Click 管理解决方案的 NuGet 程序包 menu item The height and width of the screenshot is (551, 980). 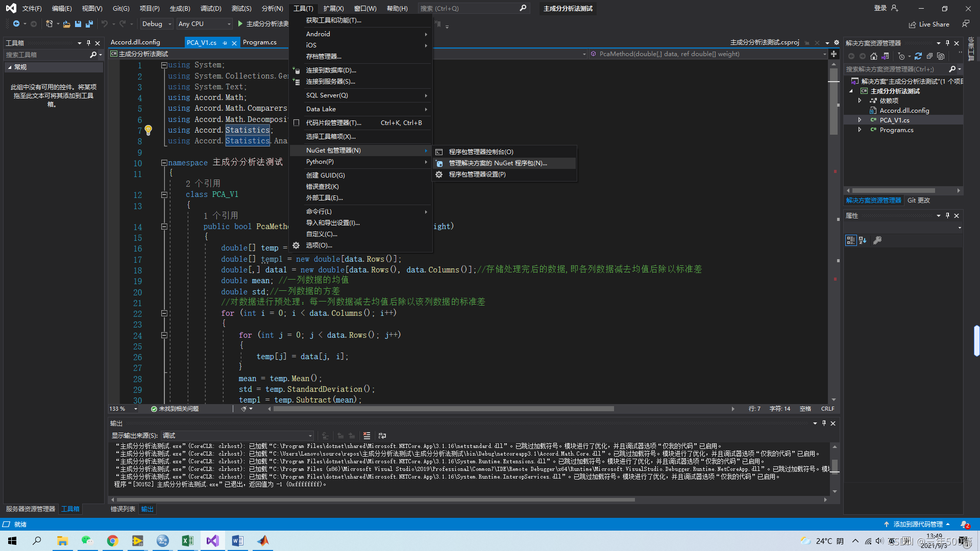point(505,163)
